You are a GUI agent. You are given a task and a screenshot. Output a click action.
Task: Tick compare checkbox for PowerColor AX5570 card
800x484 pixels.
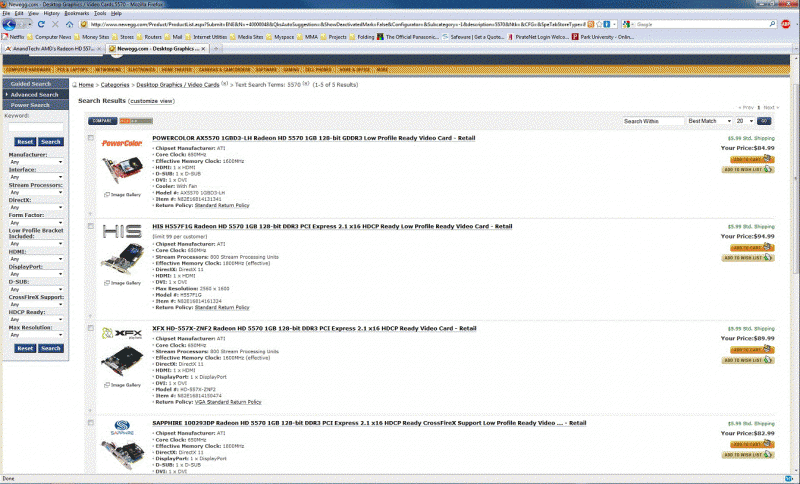click(x=91, y=138)
